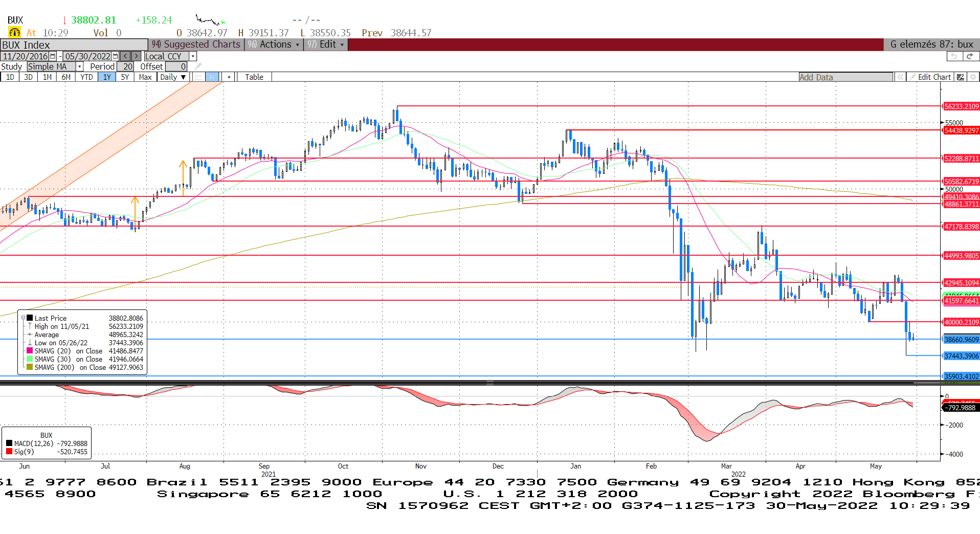This screenshot has height=534, width=980.
Task: Select the candlestick chart type icon
Action: click(x=212, y=77)
